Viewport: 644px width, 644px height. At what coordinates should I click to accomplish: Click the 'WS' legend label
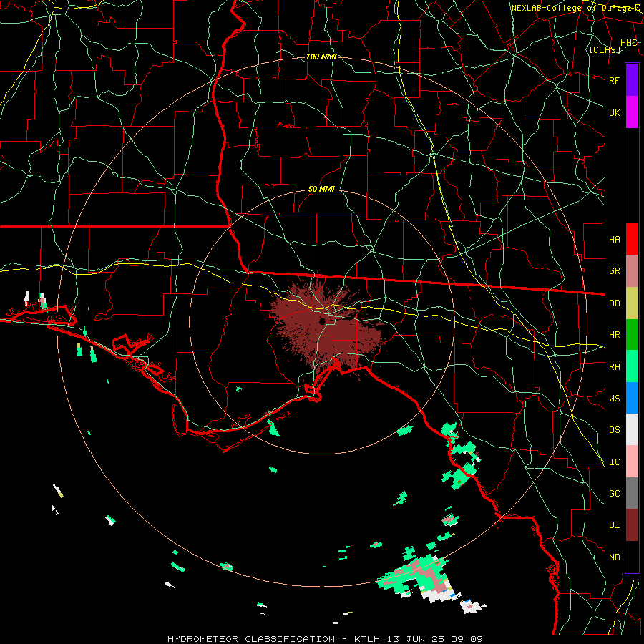point(614,399)
